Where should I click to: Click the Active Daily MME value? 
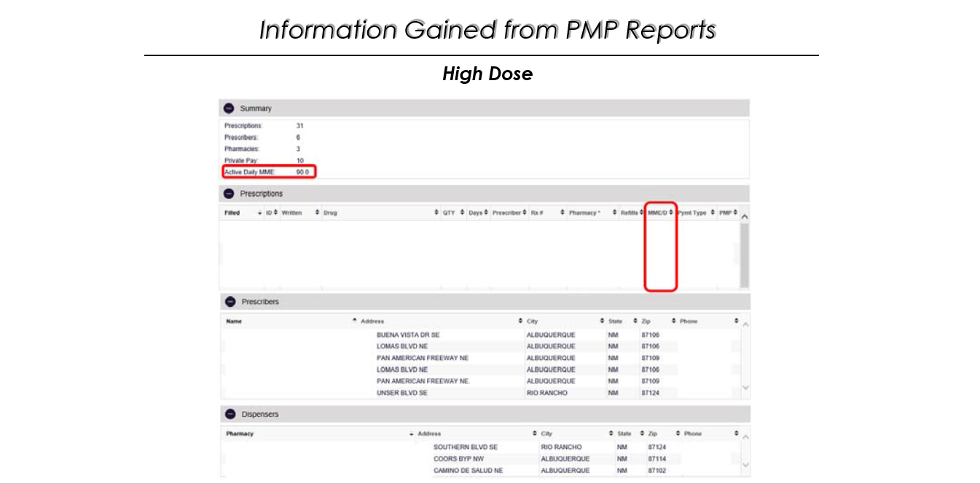302,172
